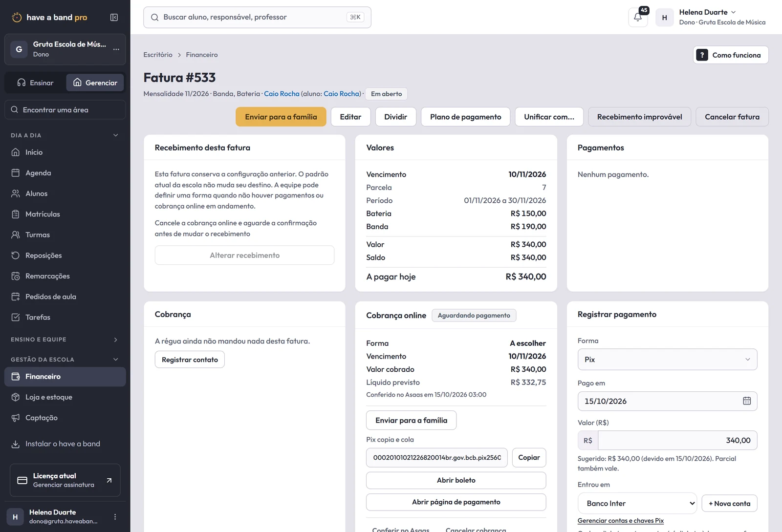Open Início in the sidebar
782x532 pixels.
pos(65,152)
